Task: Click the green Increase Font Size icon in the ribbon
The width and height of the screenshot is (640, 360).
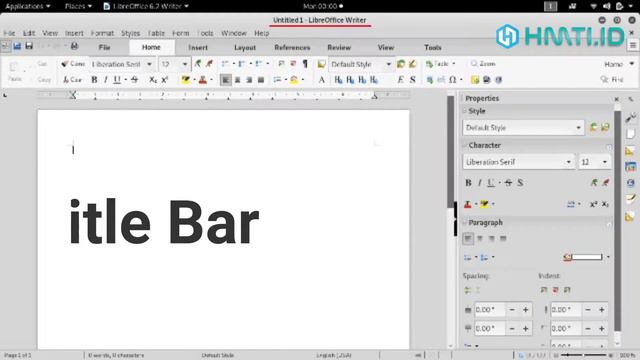Action: point(198,64)
